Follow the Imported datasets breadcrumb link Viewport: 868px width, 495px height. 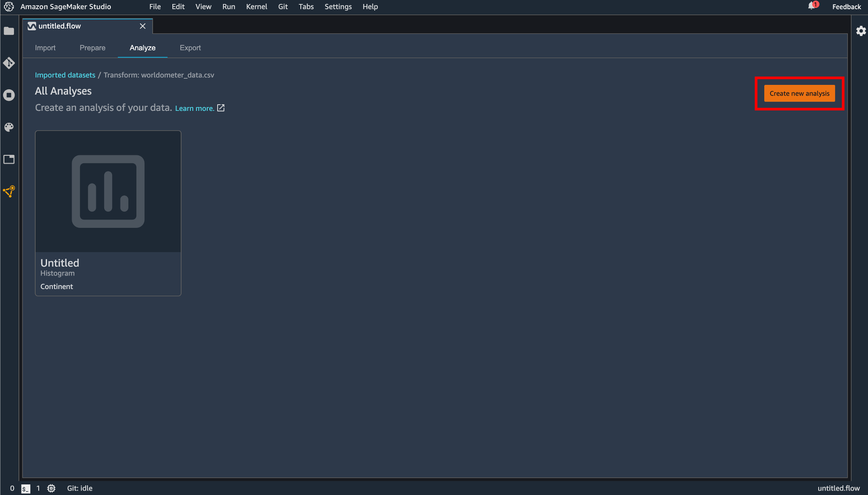point(65,75)
